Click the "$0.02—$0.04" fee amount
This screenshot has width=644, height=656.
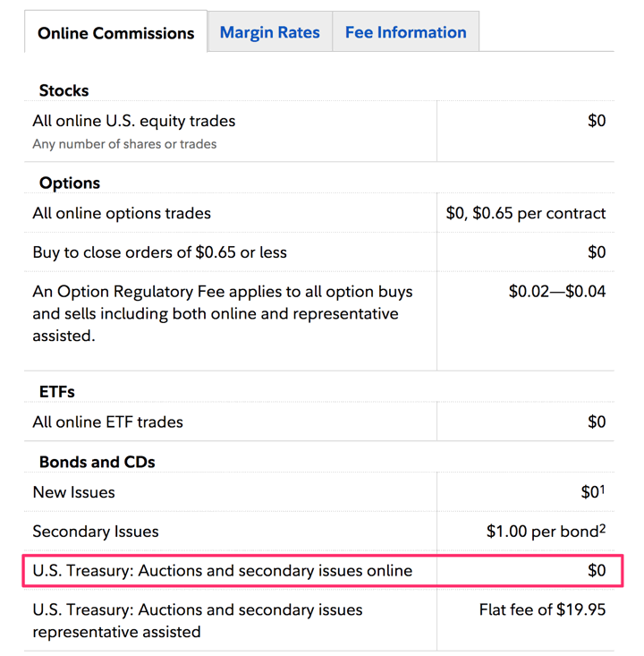pos(556,291)
